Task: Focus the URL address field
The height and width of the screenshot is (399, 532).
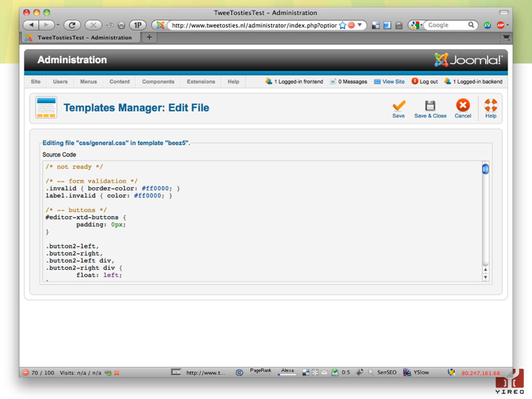Action: coord(254,25)
